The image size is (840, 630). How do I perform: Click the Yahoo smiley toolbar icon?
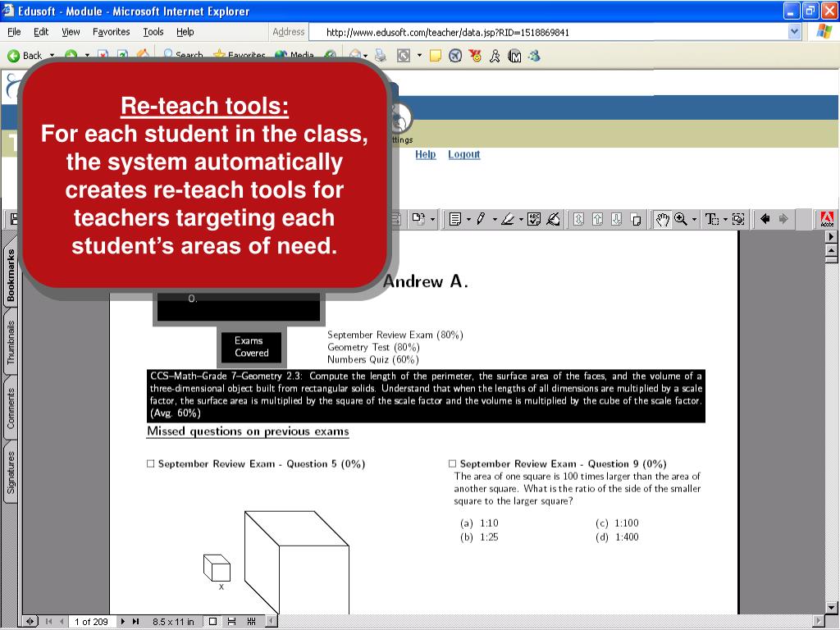[x=475, y=55]
